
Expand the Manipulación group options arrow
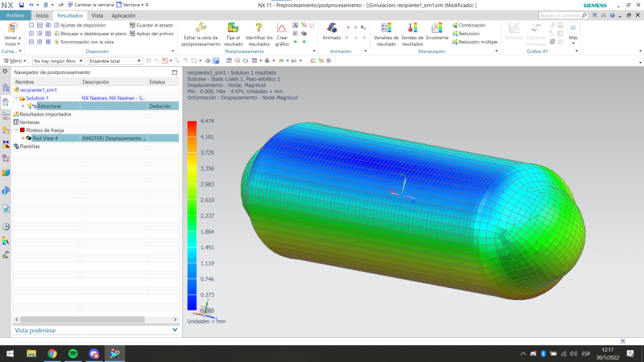click(496, 51)
